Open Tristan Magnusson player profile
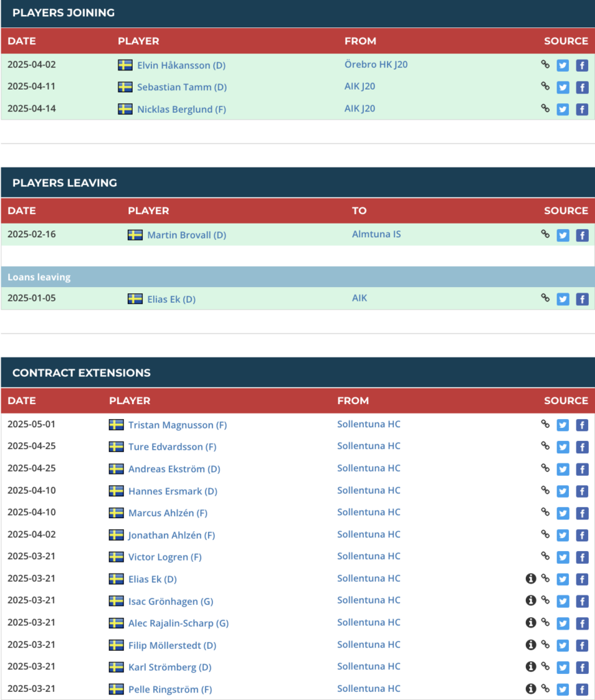Image resolution: width=595 pixels, height=700 pixels. [177, 425]
